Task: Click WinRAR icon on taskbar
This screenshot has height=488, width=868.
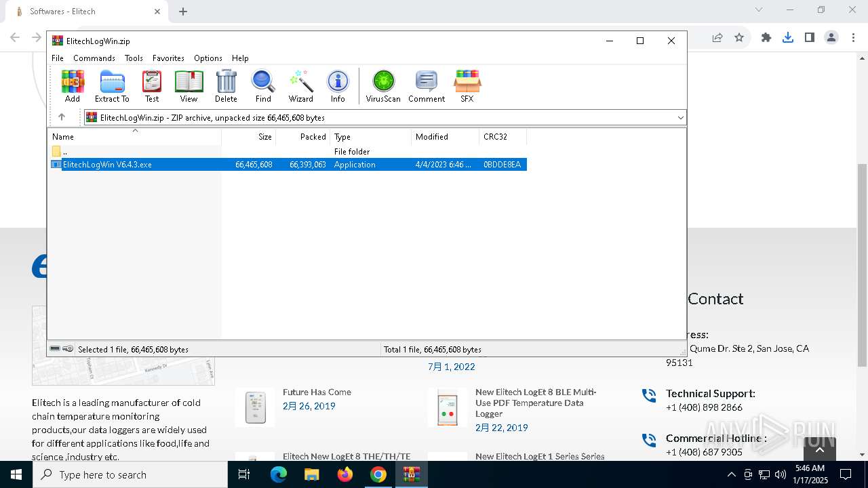Action: (x=412, y=474)
